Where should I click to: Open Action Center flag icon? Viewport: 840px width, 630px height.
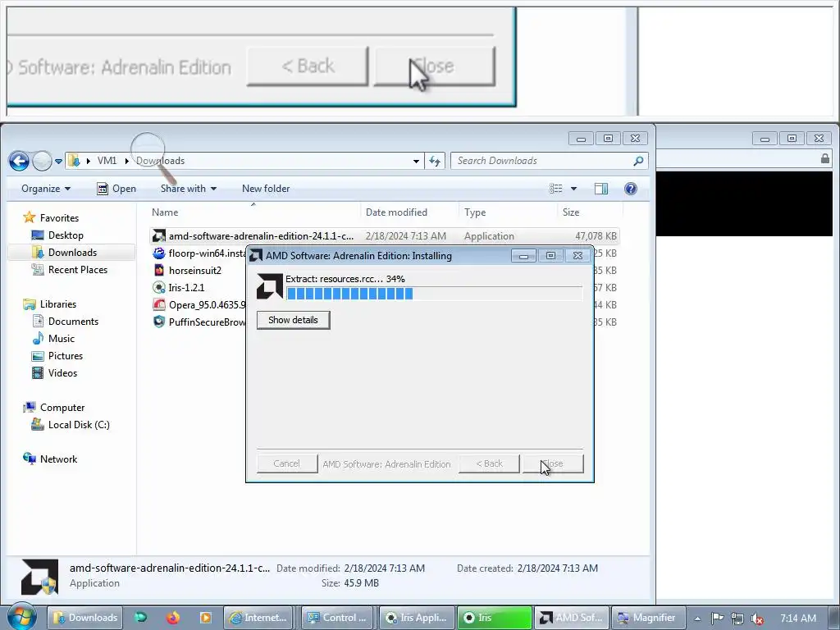[717, 619]
